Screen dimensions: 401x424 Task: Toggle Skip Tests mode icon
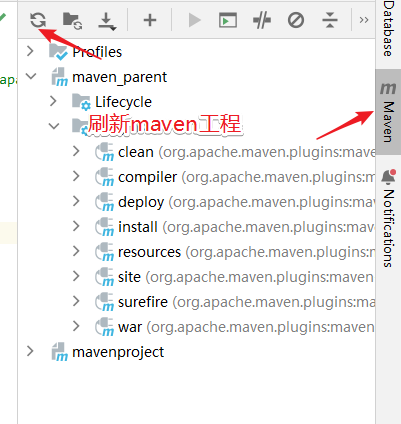296,20
